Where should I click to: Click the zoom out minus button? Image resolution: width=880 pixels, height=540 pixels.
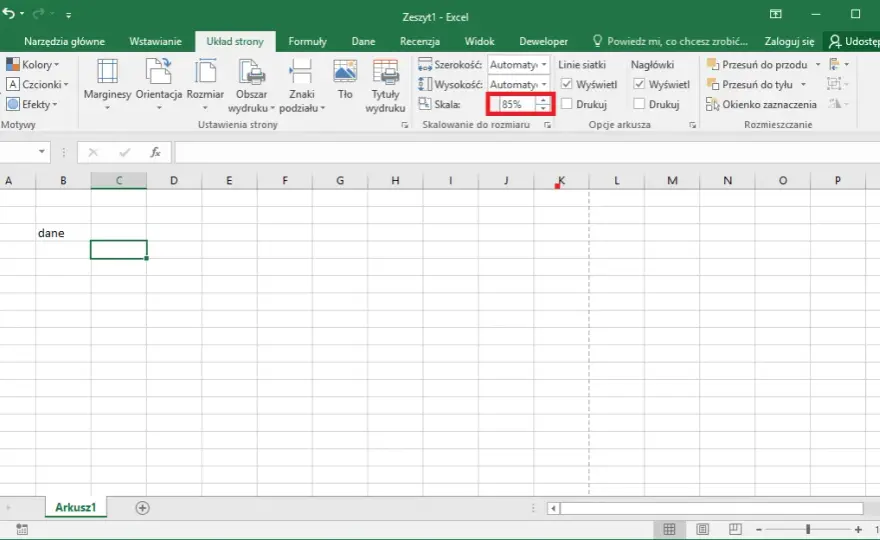(x=759, y=529)
